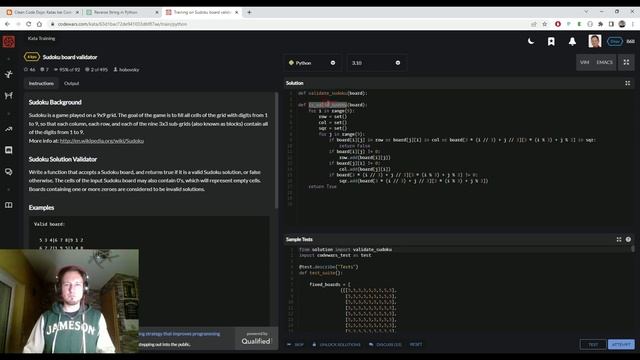
Task: Open notifications bell icon
Action: point(572,42)
